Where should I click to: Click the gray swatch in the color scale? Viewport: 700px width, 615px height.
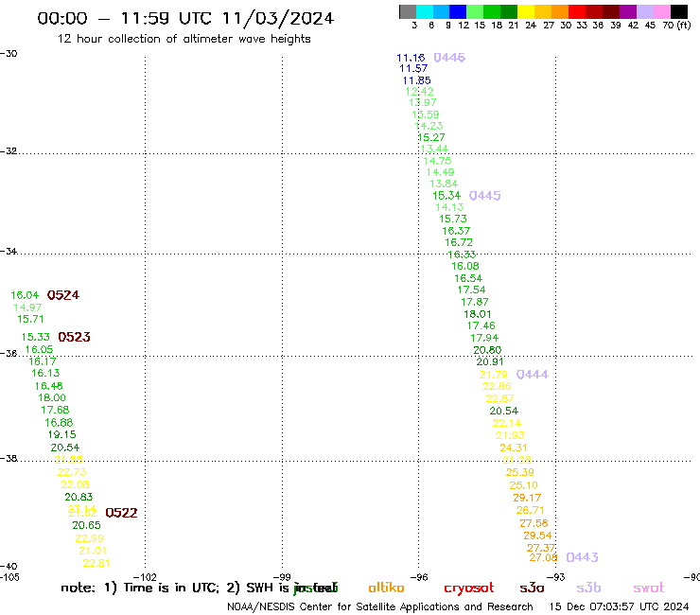tap(408, 11)
